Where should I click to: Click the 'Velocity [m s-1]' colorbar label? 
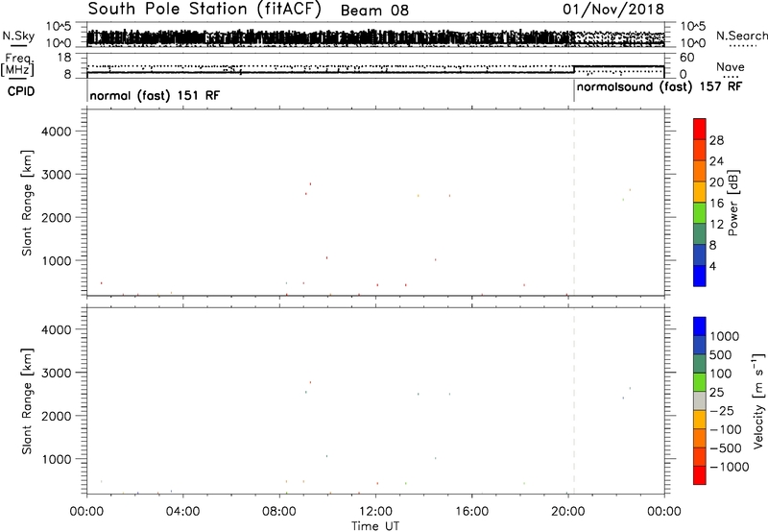(x=758, y=400)
